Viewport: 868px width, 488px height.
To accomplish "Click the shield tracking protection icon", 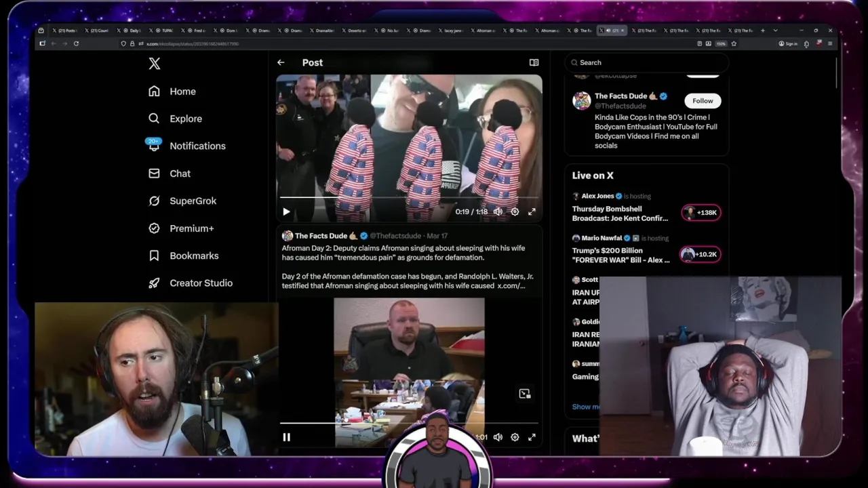I will coord(123,43).
